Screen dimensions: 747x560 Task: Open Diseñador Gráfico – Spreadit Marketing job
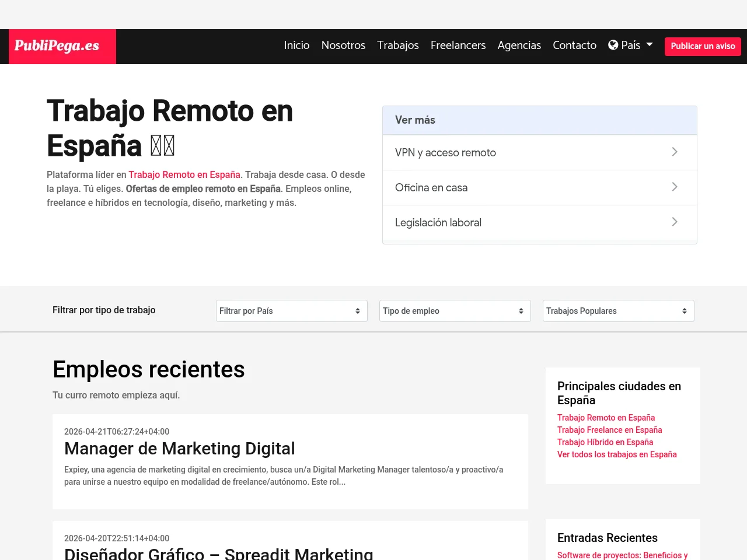[x=219, y=554]
